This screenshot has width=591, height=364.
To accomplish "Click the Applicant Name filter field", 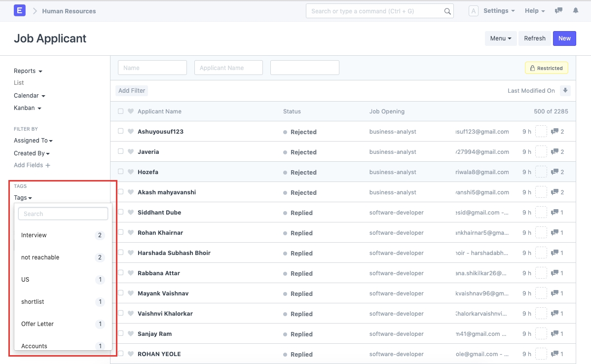I will [x=228, y=68].
